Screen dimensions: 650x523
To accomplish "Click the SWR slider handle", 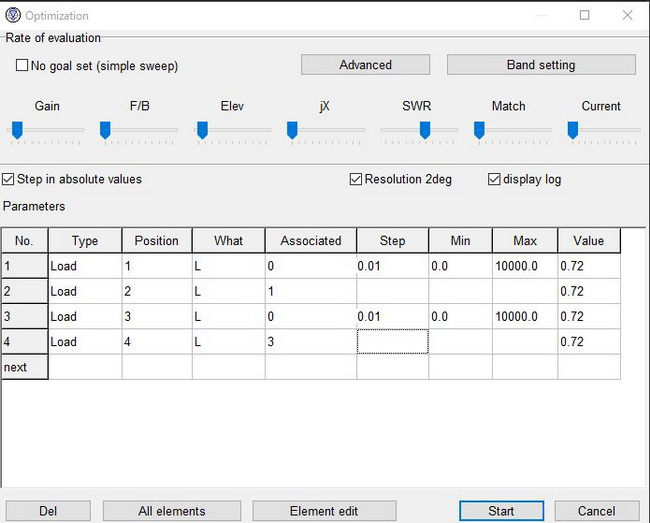I will tap(424, 129).
